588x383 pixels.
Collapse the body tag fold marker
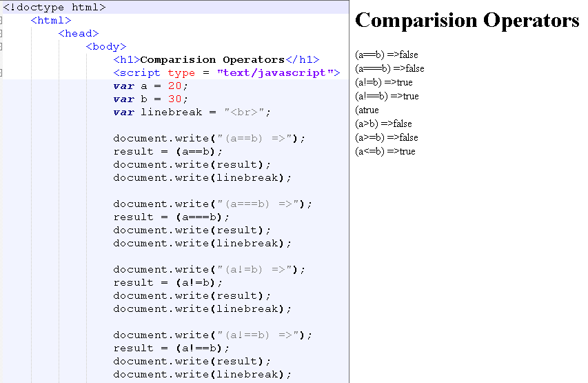coord(1,46)
